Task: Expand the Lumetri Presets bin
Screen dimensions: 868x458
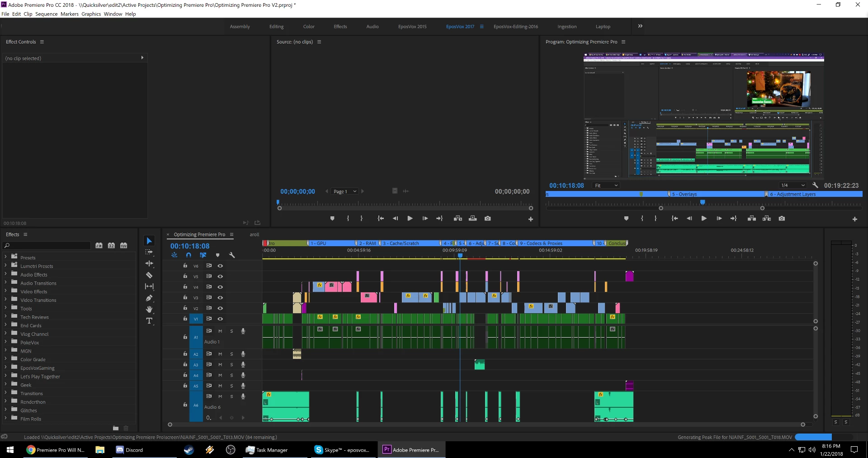Action: point(5,266)
